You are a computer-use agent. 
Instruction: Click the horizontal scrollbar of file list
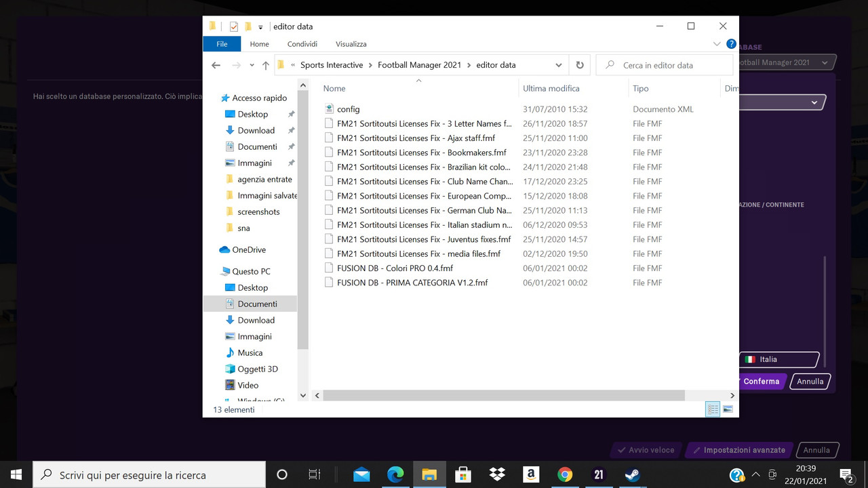(504, 395)
